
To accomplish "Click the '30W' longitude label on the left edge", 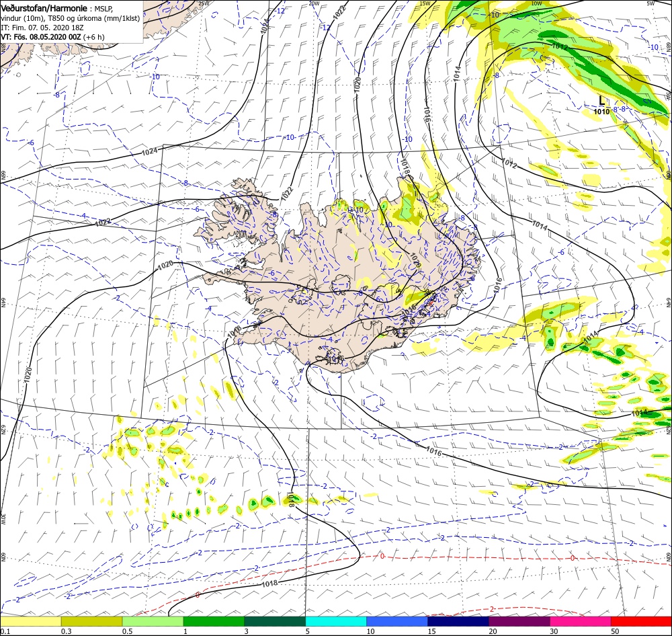I will (3, 519).
